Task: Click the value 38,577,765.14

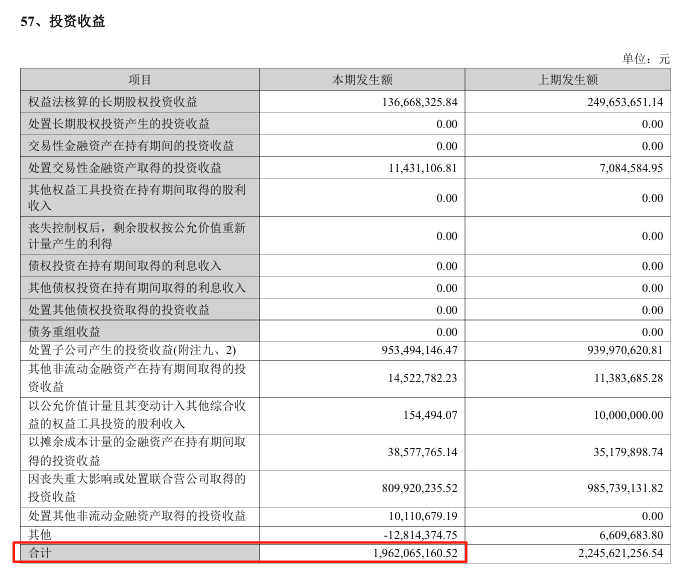Action: [423, 452]
